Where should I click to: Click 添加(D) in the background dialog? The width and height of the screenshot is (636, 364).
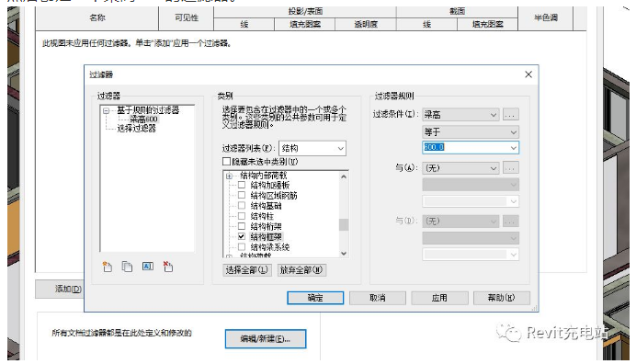click(x=60, y=289)
